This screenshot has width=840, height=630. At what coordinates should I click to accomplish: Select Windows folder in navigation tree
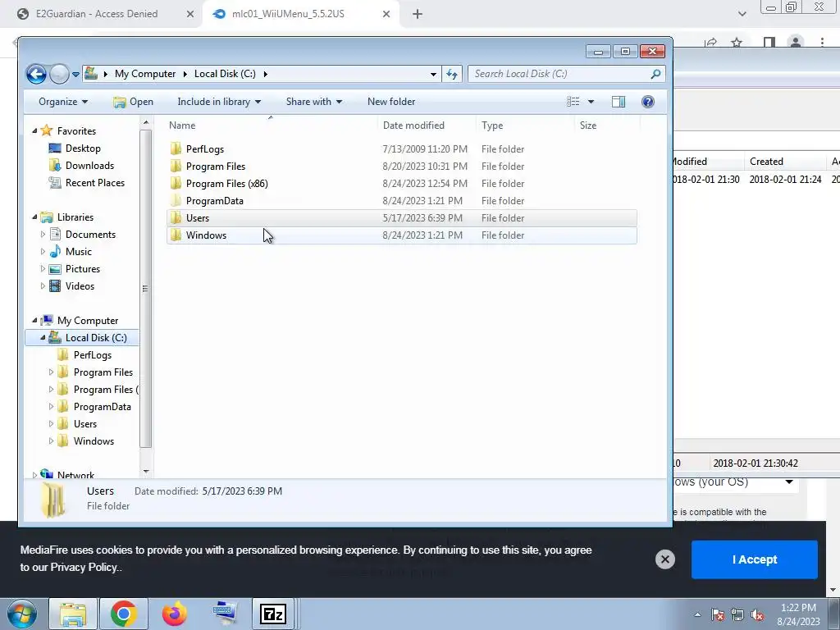[x=85, y=441]
